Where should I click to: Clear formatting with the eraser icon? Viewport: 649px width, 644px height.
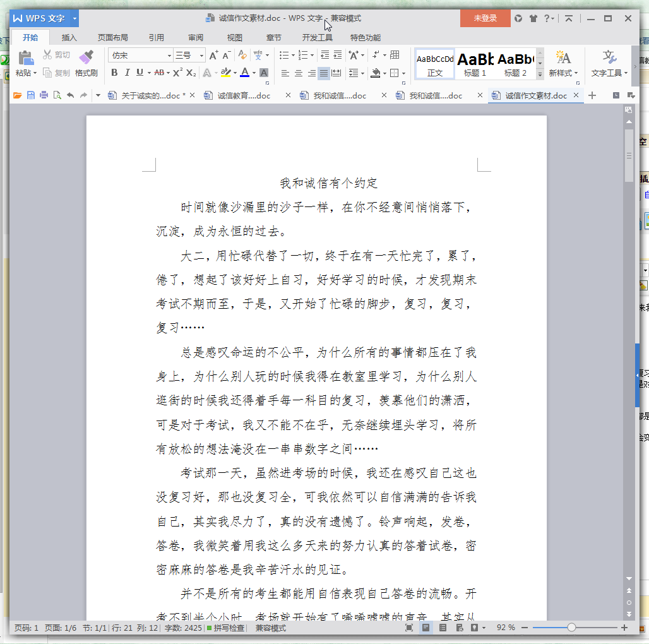click(242, 55)
